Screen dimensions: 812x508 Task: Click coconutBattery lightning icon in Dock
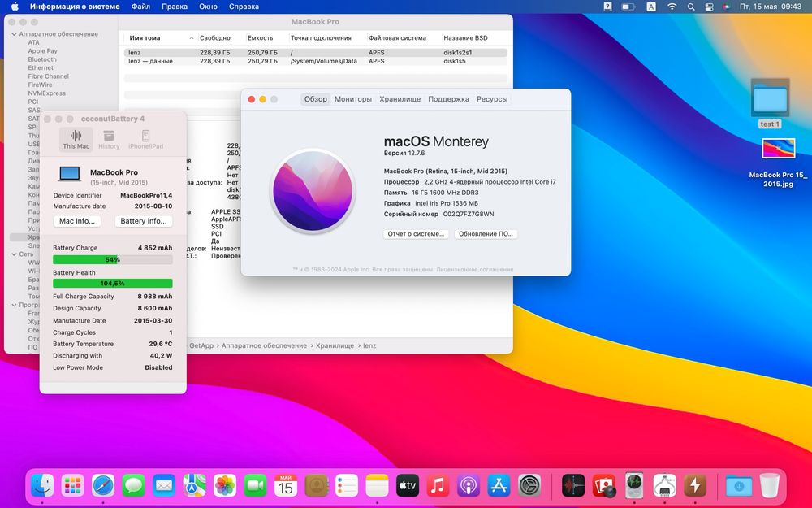pyautogui.click(x=695, y=486)
